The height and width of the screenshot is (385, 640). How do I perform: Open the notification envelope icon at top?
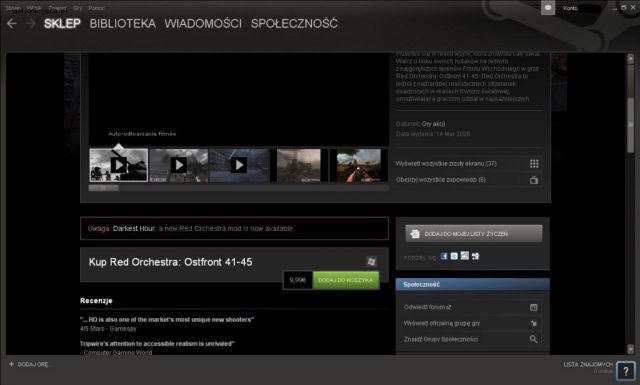[548, 8]
